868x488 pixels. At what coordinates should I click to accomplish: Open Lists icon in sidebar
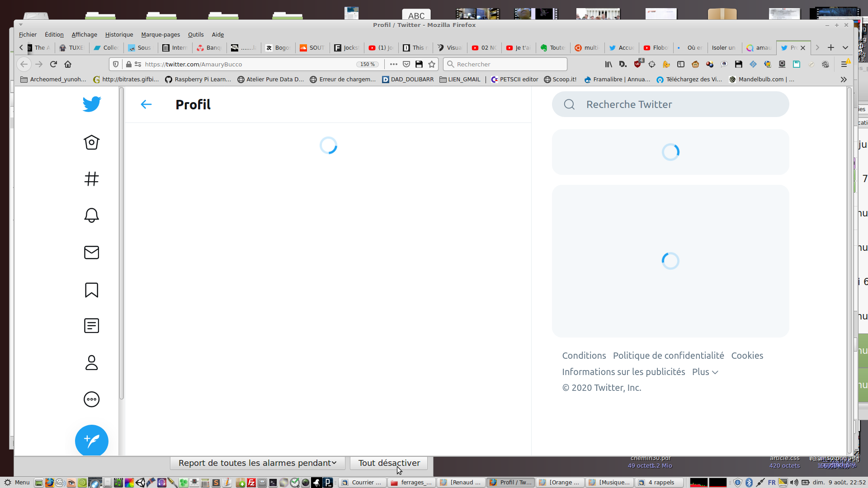point(92,326)
